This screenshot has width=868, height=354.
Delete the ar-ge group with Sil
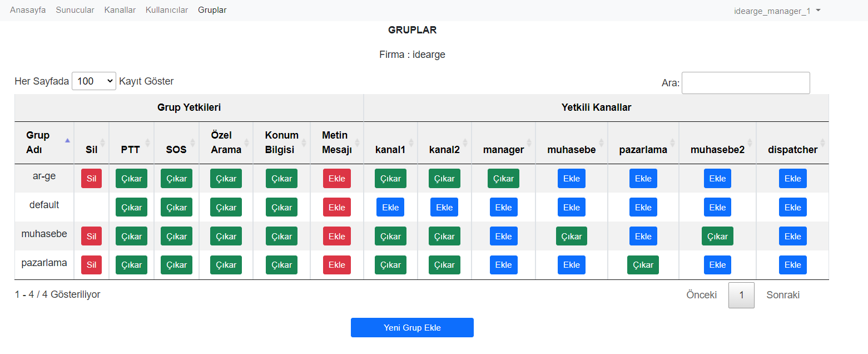tap(92, 179)
